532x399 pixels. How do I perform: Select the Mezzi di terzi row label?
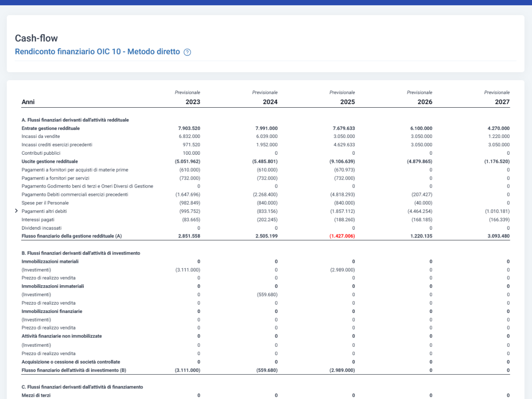36,395
